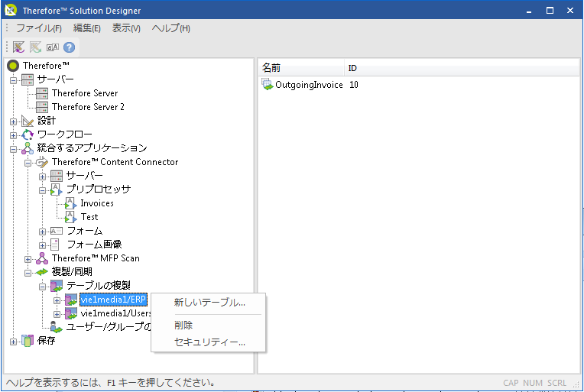Expand the vie1media1/ERP node
This screenshot has height=392, width=584.
pyautogui.click(x=57, y=300)
